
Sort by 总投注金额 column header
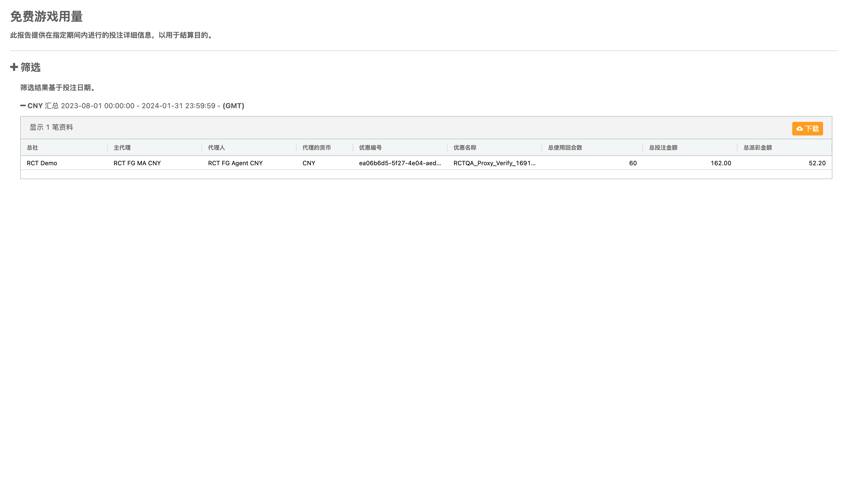point(663,147)
